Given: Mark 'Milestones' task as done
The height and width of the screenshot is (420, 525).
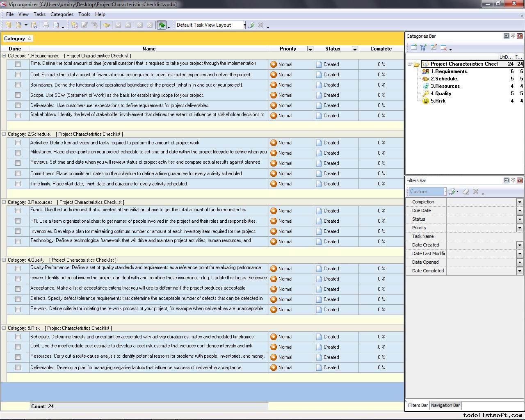Looking at the screenshot, I should pyautogui.click(x=18, y=153).
